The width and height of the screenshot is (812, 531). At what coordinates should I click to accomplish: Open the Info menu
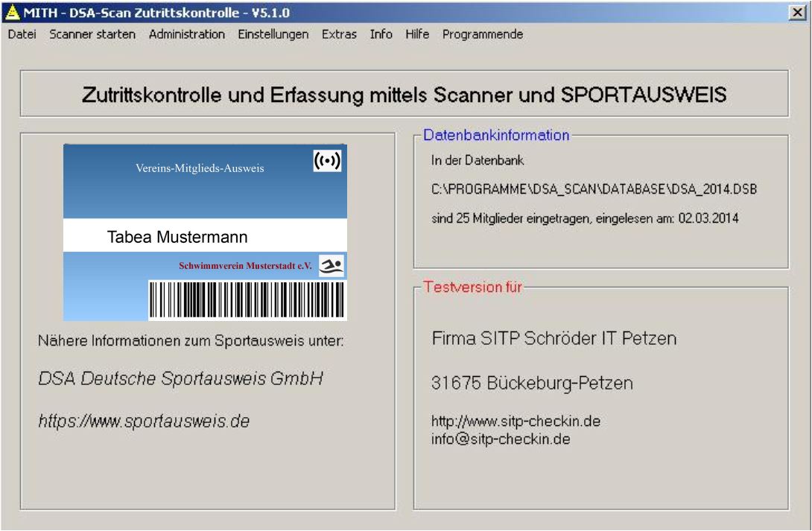click(381, 34)
